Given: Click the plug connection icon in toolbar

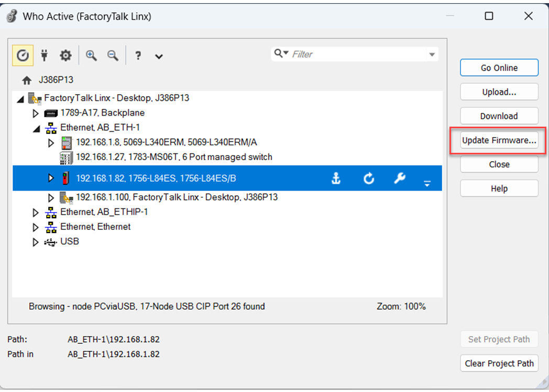Looking at the screenshot, I should 44,55.
